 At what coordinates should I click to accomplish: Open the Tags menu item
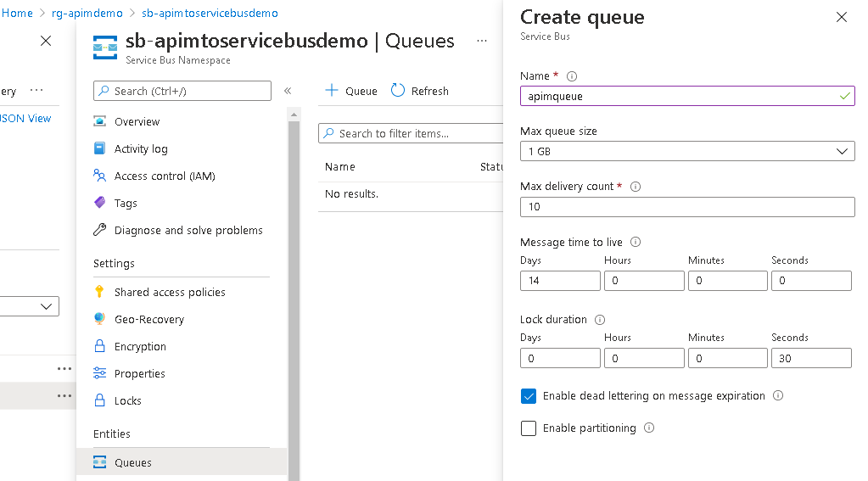(126, 203)
